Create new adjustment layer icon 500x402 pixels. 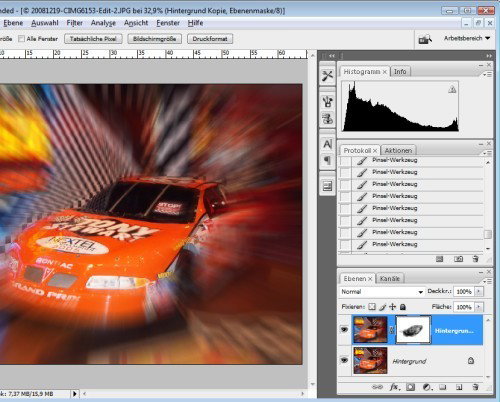(x=427, y=387)
